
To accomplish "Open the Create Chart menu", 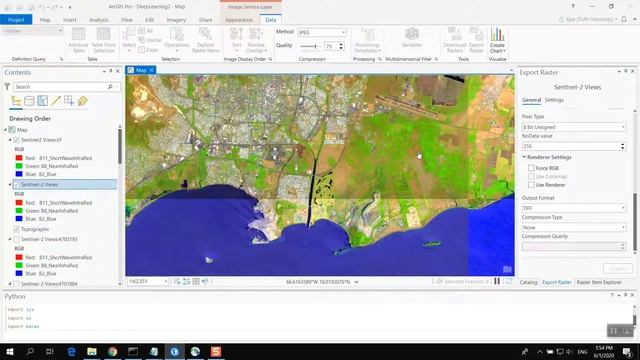I will (497, 40).
